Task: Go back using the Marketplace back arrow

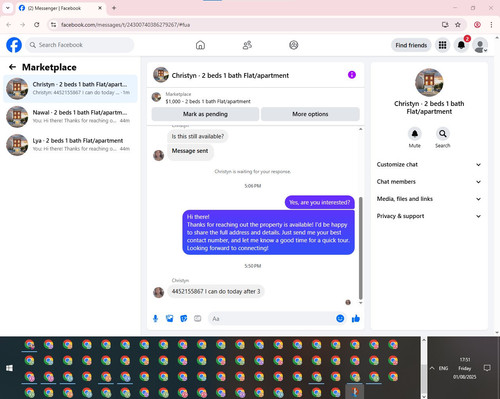Action: click(12, 67)
